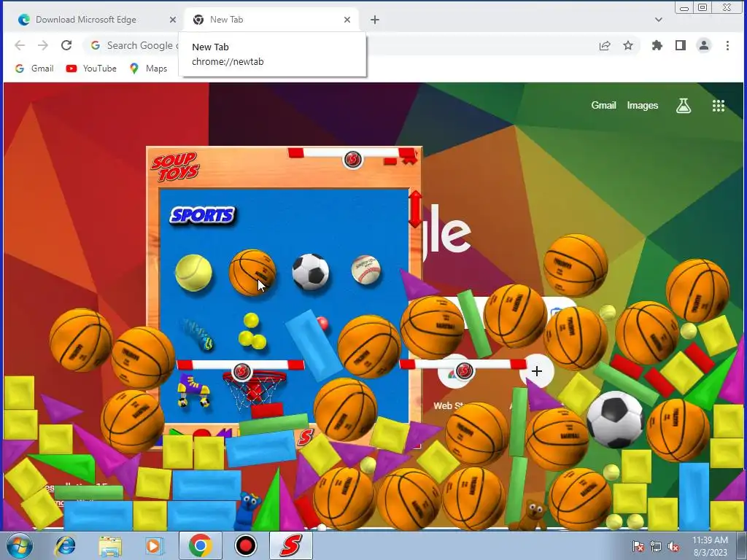The width and height of the screenshot is (747, 560).
Task: Pick the baseball in the Sports panel
Action: 366,270
